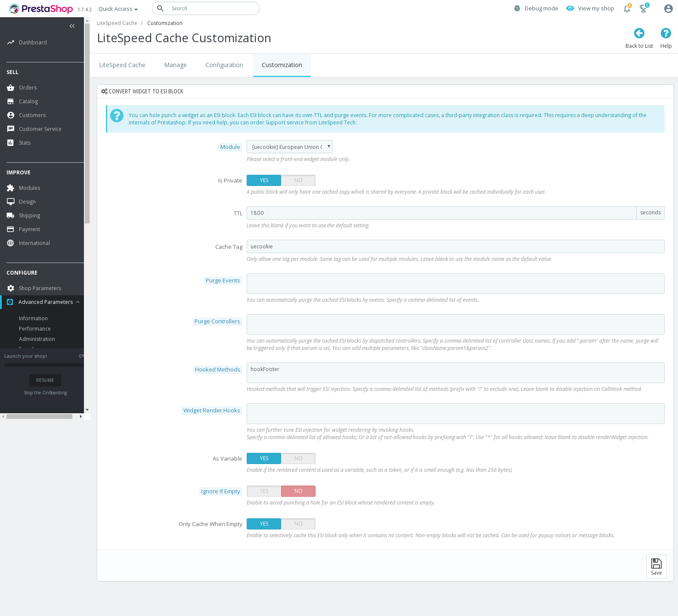Collapse the Advanced Parameters chevron

78,302
